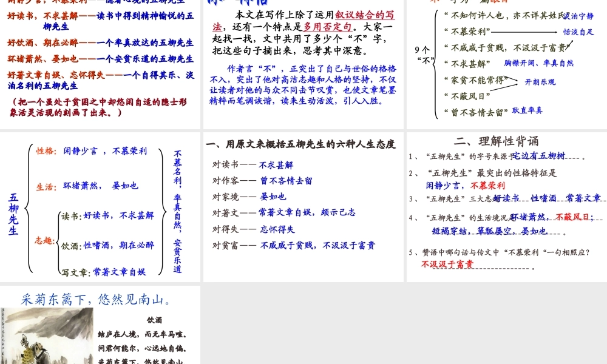Select the blue paragraph starting 作者言“不”
607x364 pixels.
[303, 85]
